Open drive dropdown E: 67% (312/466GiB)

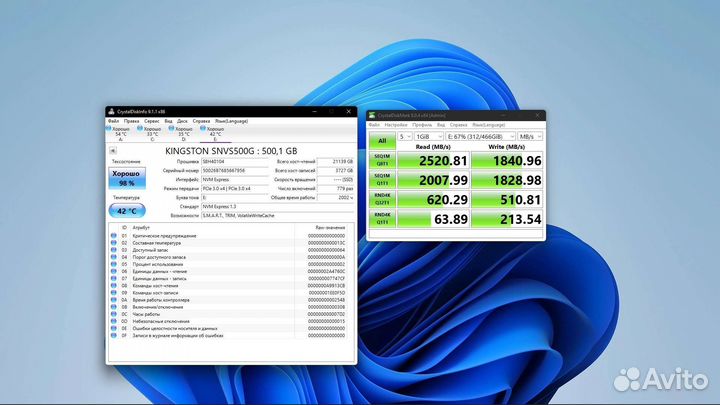tap(480, 136)
